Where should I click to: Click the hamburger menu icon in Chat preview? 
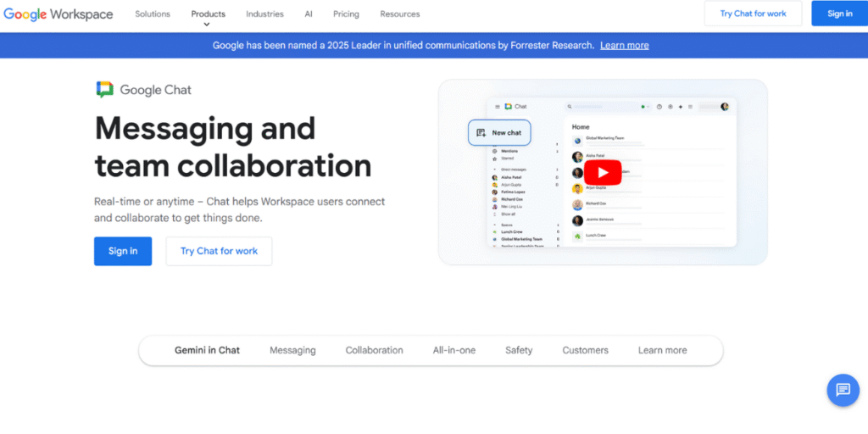[x=497, y=106]
